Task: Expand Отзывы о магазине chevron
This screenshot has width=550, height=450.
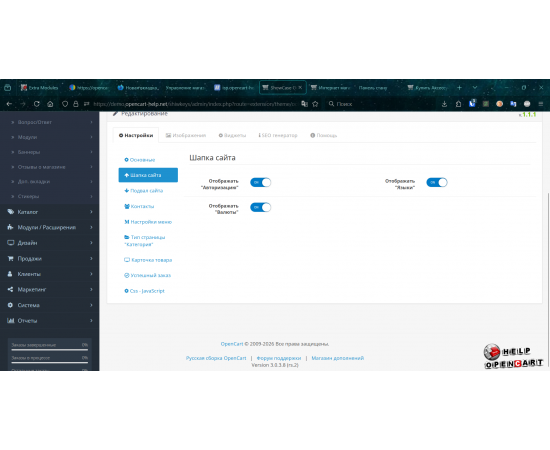Action: coord(91,167)
